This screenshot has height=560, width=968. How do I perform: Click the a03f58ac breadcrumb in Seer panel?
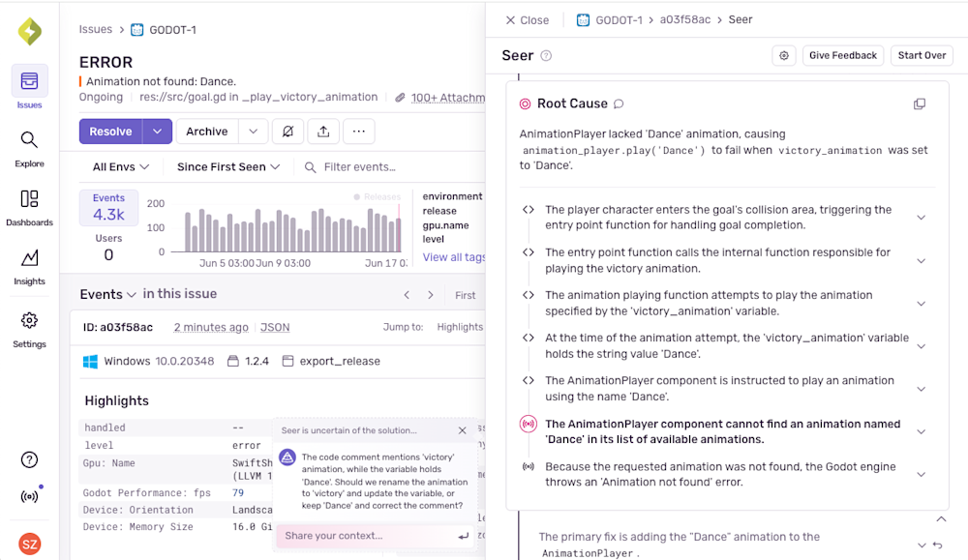[684, 19]
